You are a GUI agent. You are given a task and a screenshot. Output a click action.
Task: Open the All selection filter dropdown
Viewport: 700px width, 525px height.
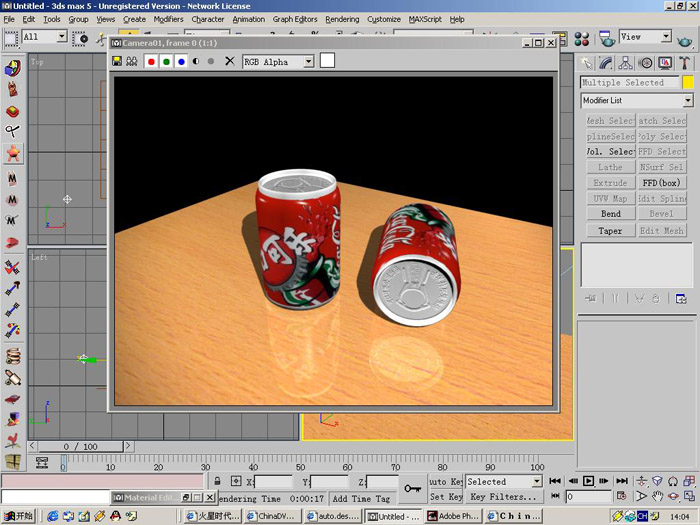tap(62, 37)
